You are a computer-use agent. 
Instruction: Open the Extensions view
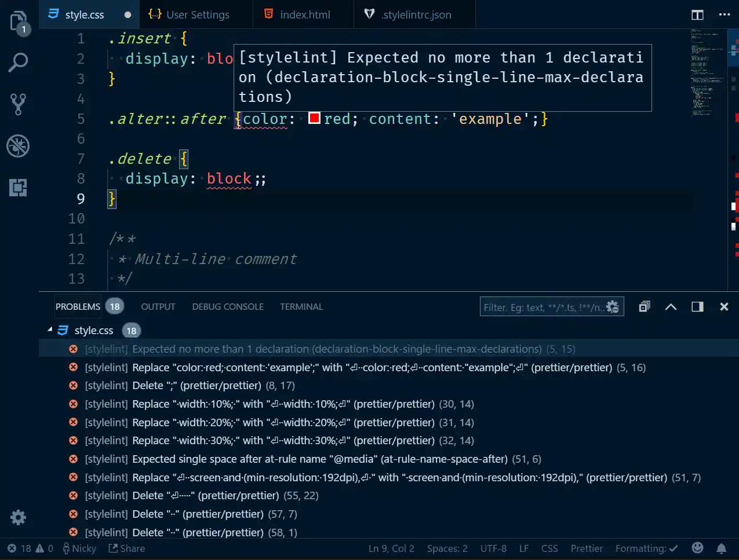[x=19, y=188]
